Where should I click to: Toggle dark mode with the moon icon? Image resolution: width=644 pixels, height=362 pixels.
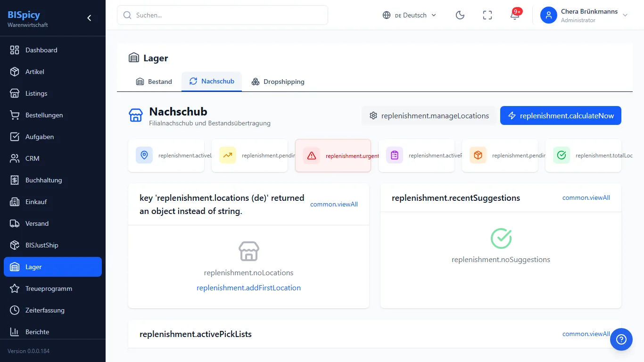tap(460, 15)
